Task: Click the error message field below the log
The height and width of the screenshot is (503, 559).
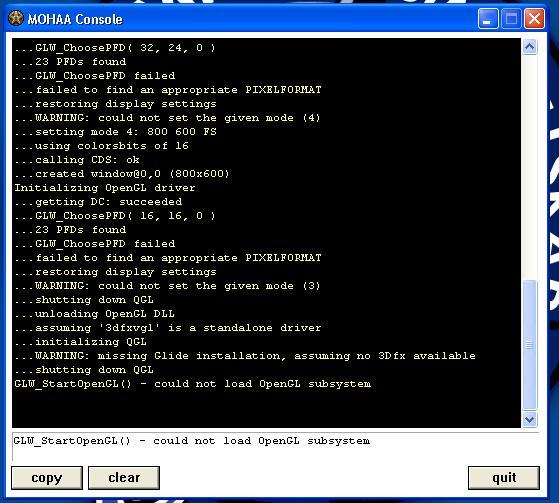Action: (x=275, y=446)
